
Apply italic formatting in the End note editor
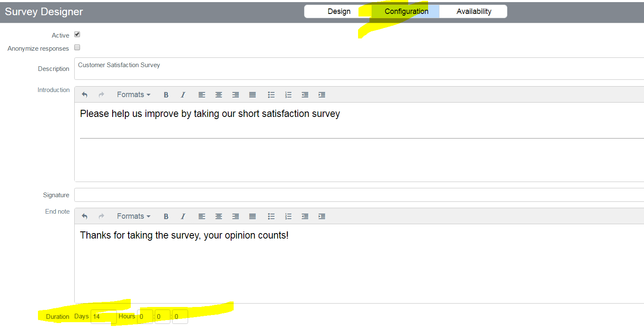click(183, 216)
